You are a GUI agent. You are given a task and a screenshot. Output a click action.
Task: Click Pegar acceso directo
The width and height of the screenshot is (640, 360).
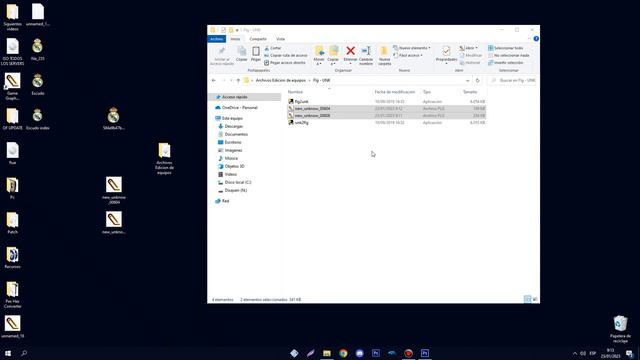point(285,63)
